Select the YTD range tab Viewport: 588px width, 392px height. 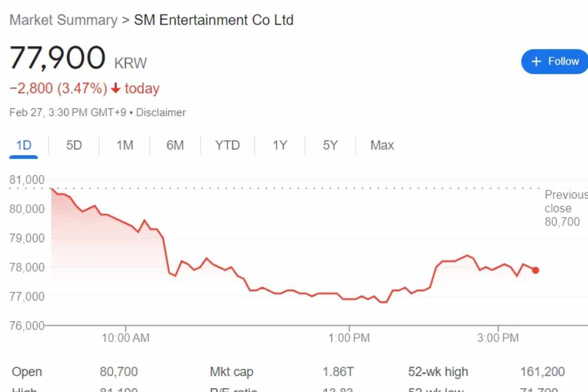227,146
